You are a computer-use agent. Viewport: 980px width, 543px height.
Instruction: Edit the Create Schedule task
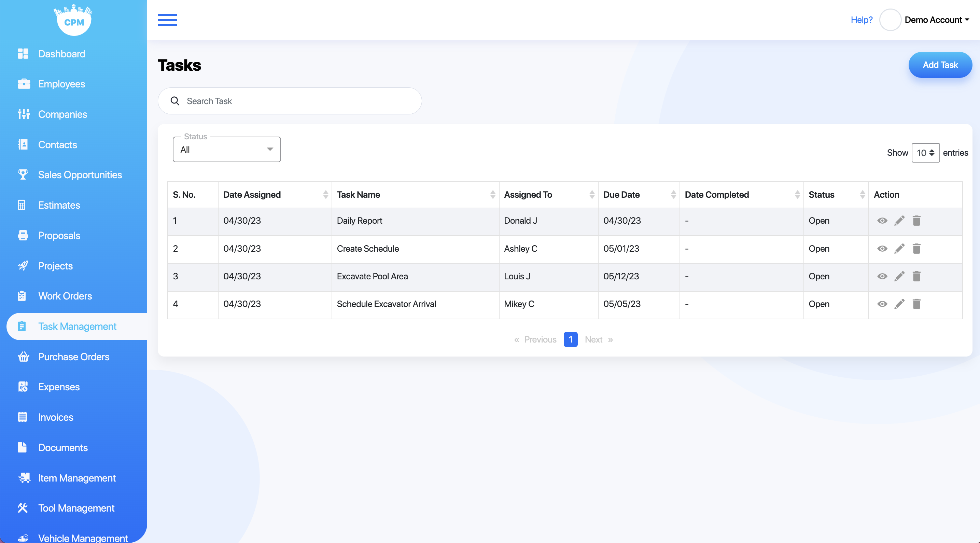pos(899,249)
